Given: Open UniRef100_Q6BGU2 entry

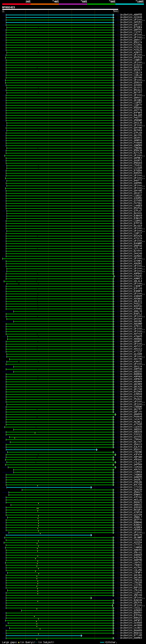Looking at the screenshot, I should [x=131, y=505].
